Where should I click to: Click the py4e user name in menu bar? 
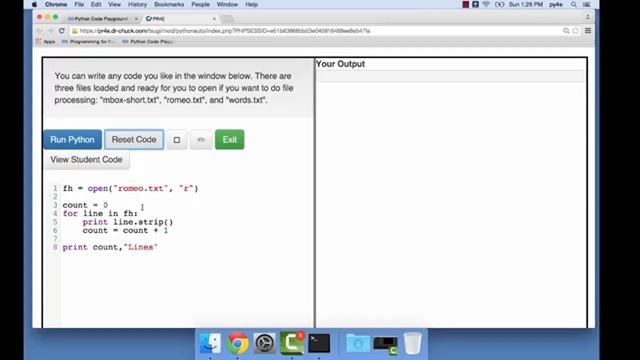[556, 4]
